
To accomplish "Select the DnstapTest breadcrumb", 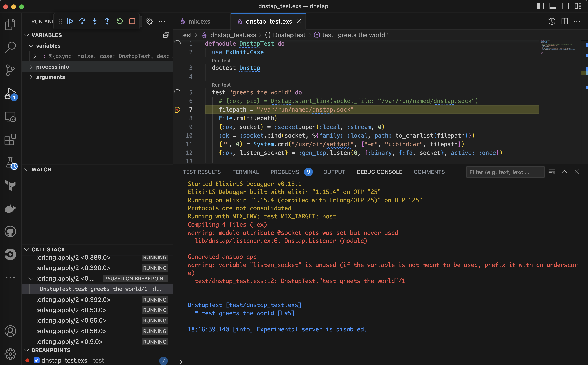I will pos(289,35).
